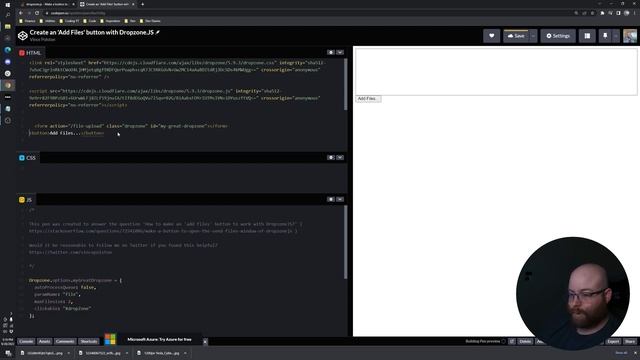This screenshot has height=360, width=640.
Task: Click the Delete button in footer
Action: (x=525, y=341)
